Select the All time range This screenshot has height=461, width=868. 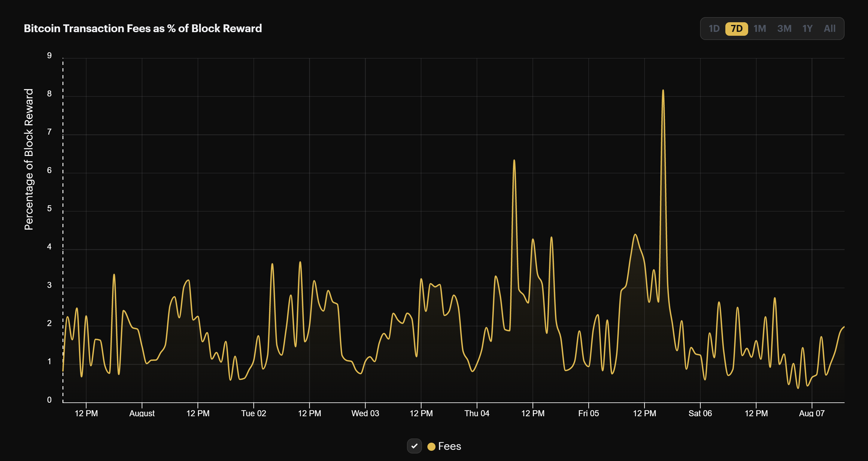(x=830, y=29)
